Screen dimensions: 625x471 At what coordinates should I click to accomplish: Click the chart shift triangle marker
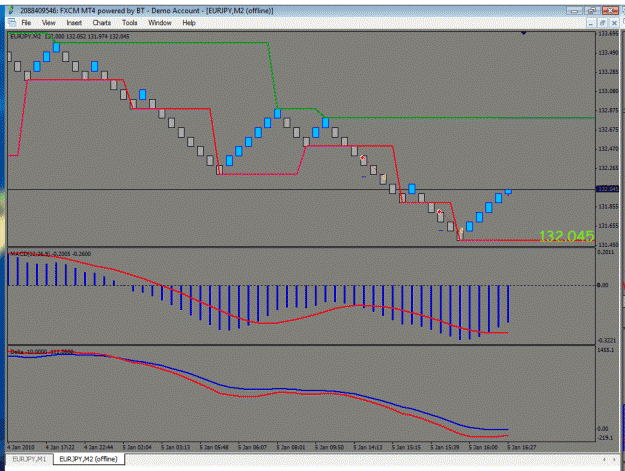click(x=523, y=33)
